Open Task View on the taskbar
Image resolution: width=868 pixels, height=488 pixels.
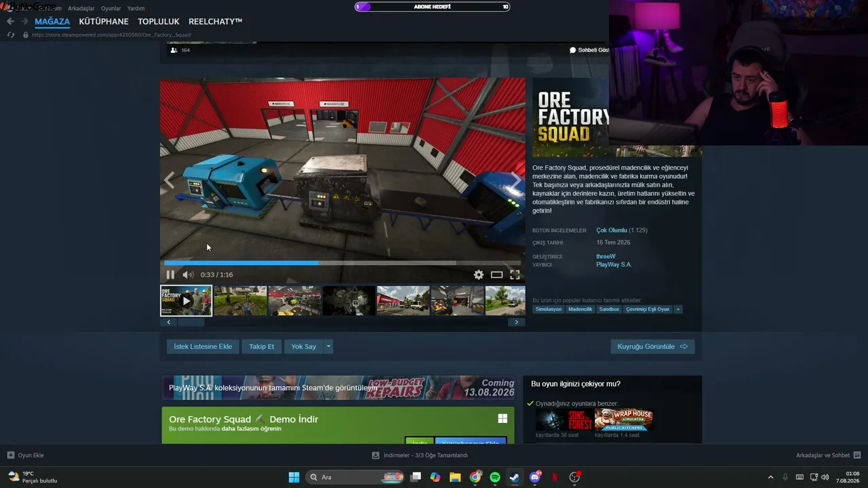[416, 477]
